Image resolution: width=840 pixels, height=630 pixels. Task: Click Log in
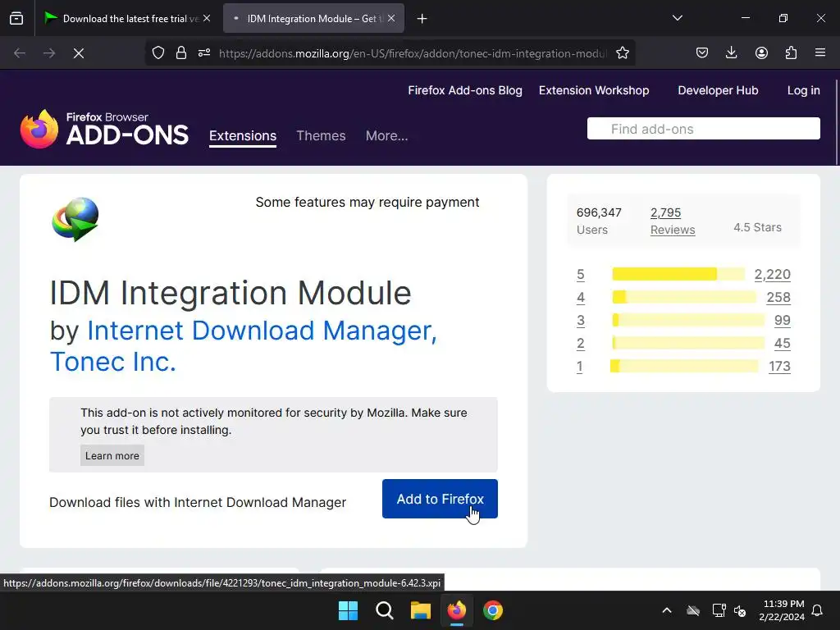[804, 90]
